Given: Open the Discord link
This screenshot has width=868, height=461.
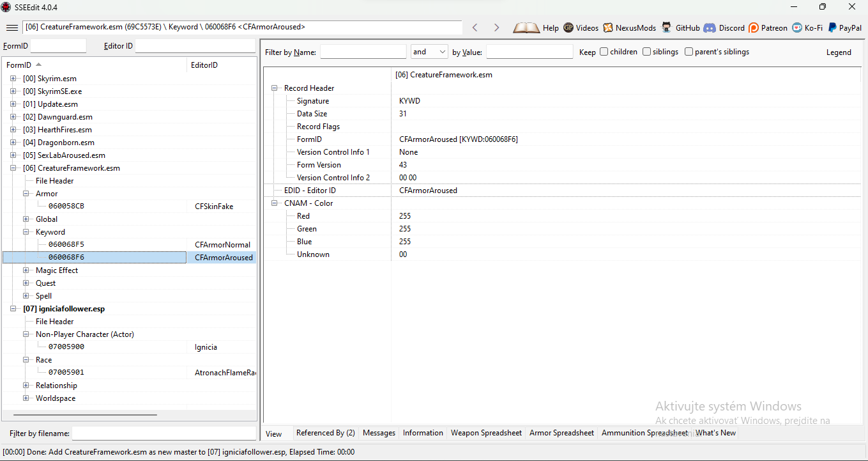Looking at the screenshot, I should [x=724, y=27].
